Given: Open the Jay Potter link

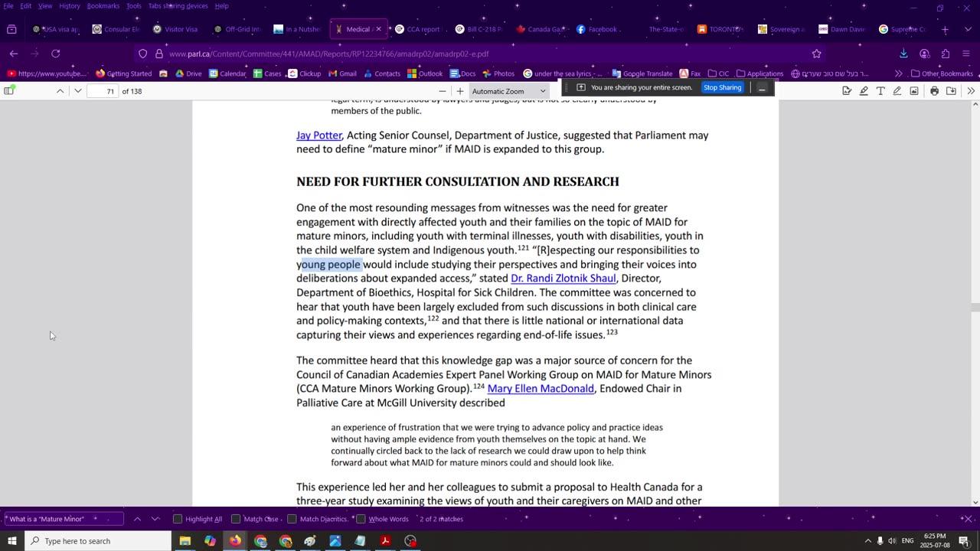Looking at the screenshot, I should 319,135.
